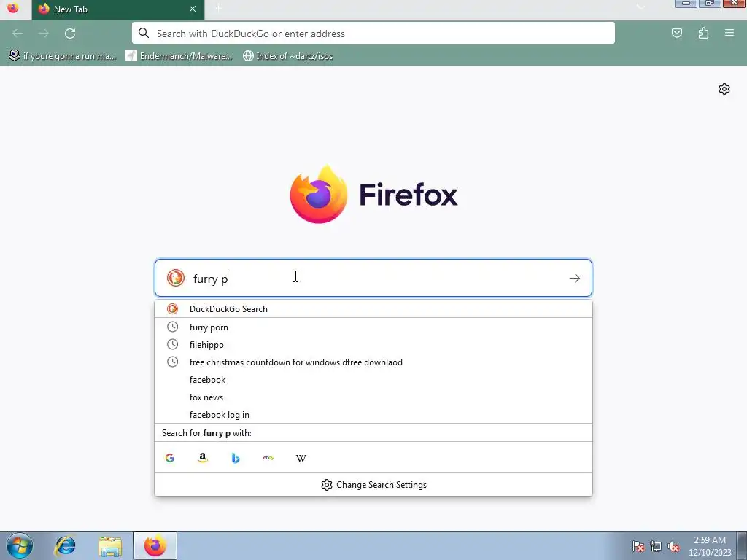Click Firefox taskbar button
The width and height of the screenshot is (747, 560).
(x=155, y=545)
